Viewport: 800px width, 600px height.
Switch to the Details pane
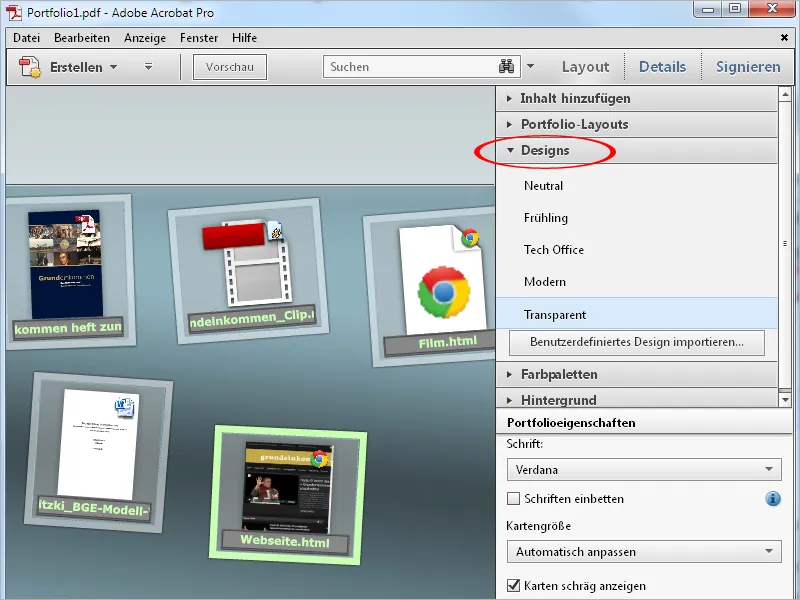click(662, 67)
